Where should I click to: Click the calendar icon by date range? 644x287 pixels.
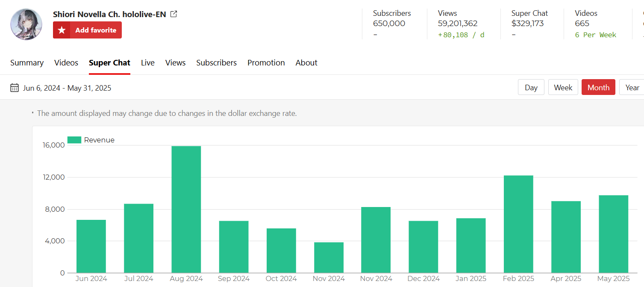coord(15,88)
